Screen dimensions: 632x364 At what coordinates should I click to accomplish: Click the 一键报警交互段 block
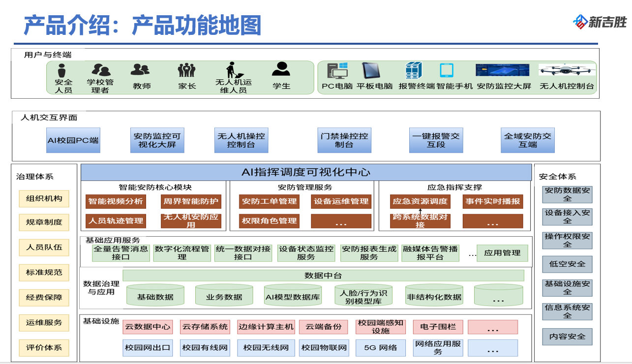click(436, 140)
